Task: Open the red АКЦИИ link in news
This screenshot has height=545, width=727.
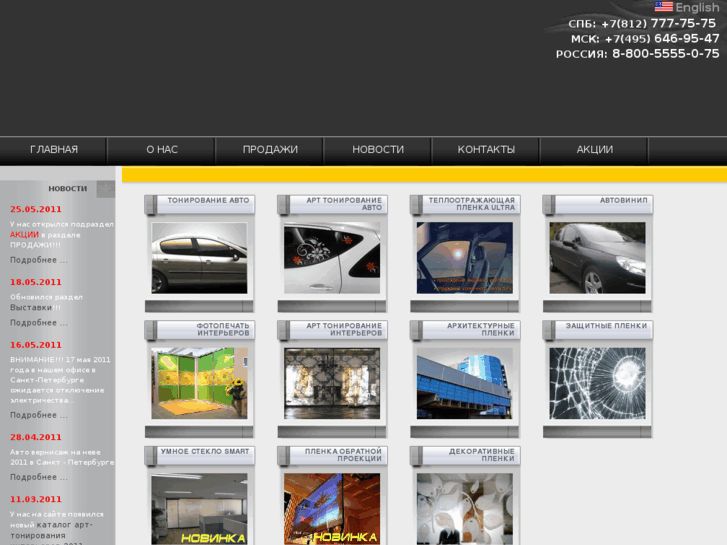Action: tap(24, 235)
